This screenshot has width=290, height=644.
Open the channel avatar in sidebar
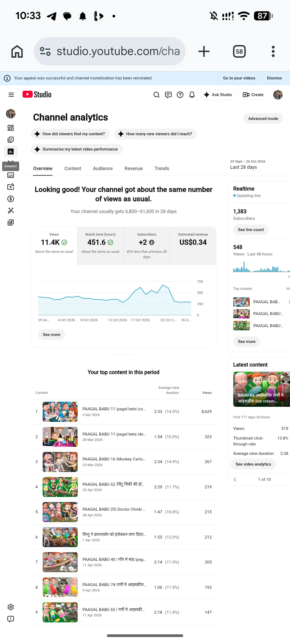click(11, 114)
